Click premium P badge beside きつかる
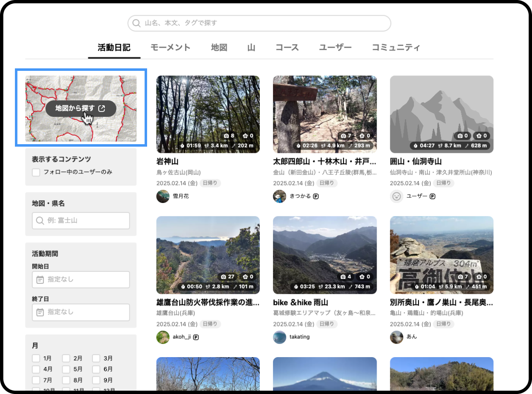 (316, 196)
